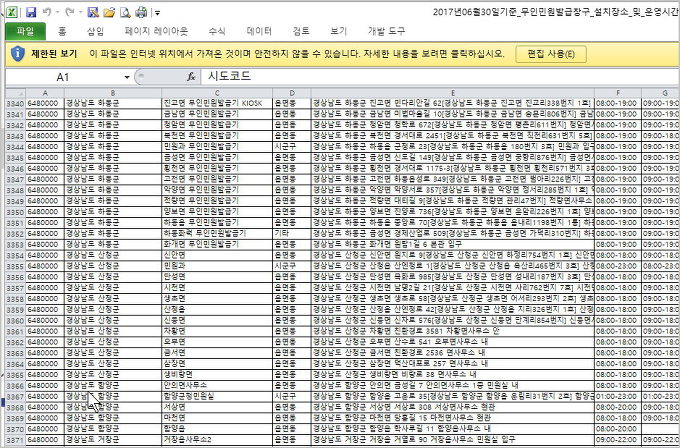Click the formula bar containing 시도코드

pyautogui.click(x=440, y=77)
